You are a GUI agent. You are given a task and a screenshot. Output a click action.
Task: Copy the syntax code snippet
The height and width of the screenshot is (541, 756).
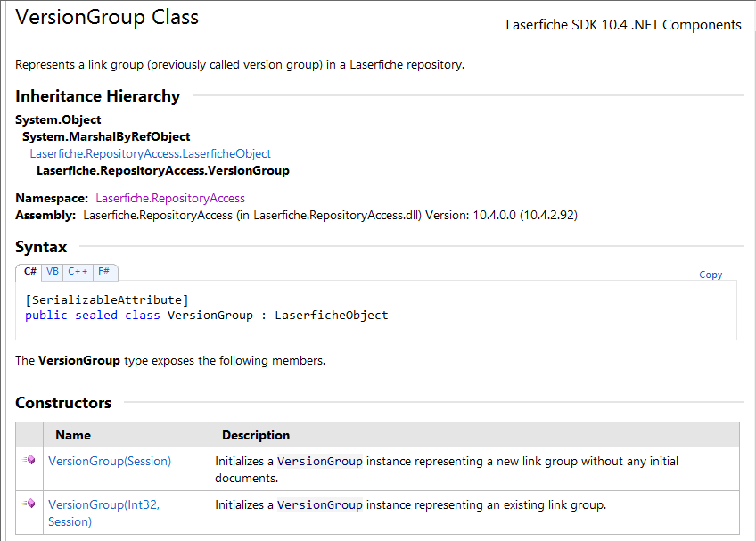(711, 275)
